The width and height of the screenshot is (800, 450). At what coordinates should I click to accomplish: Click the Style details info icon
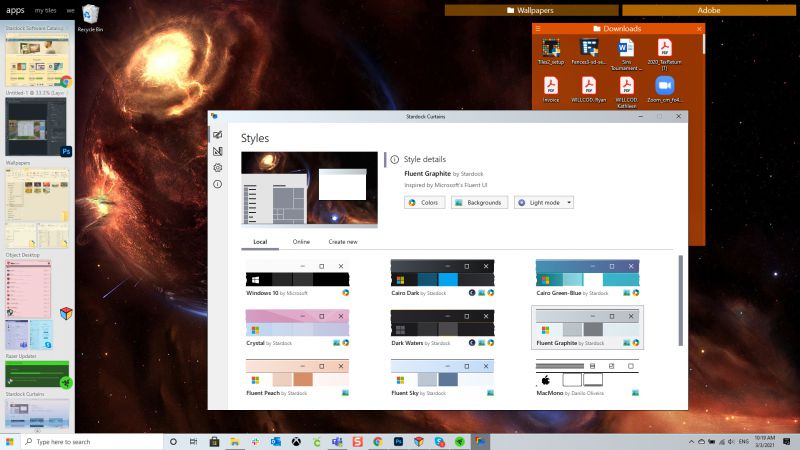tap(395, 159)
